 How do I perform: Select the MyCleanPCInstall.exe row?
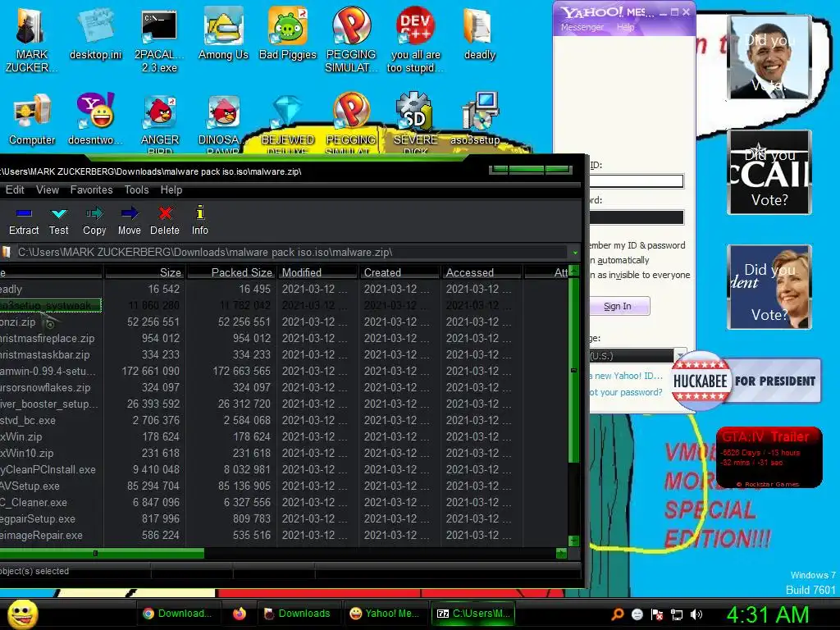284,469
